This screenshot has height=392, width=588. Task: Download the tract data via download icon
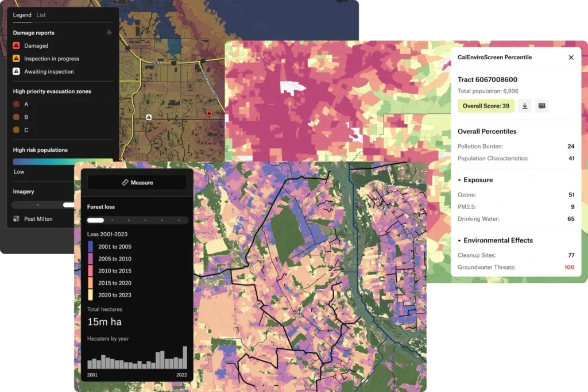click(525, 106)
